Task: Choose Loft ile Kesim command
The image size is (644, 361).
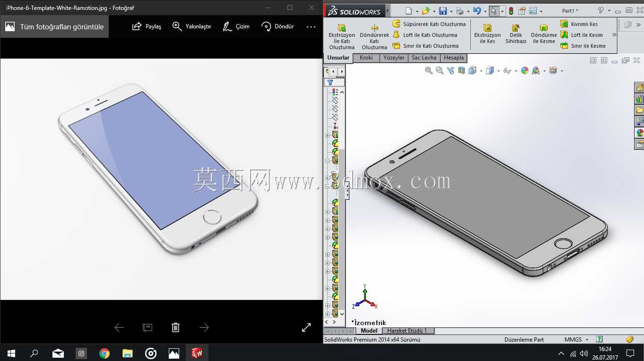Action: [582, 35]
